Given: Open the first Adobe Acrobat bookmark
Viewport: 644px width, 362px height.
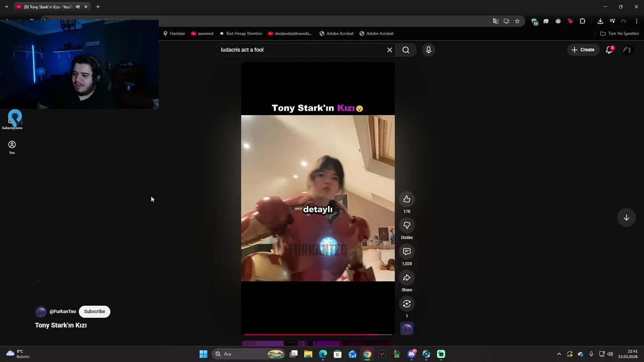Looking at the screenshot, I should pos(337,34).
